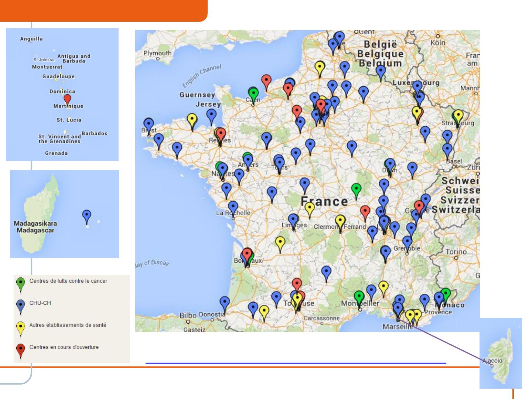Click blue legend pin for CHU-CH
532x399 pixels.
tap(21, 308)
